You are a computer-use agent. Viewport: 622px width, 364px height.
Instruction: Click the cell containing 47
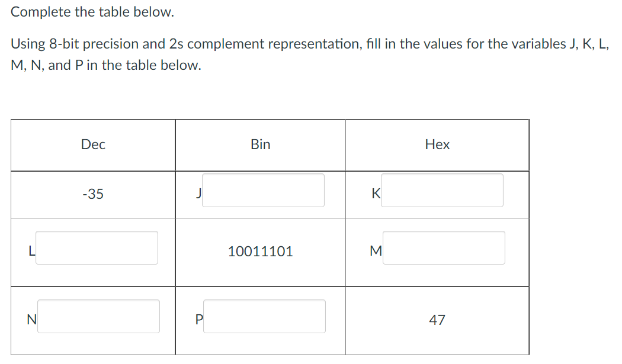click(437, 320)
